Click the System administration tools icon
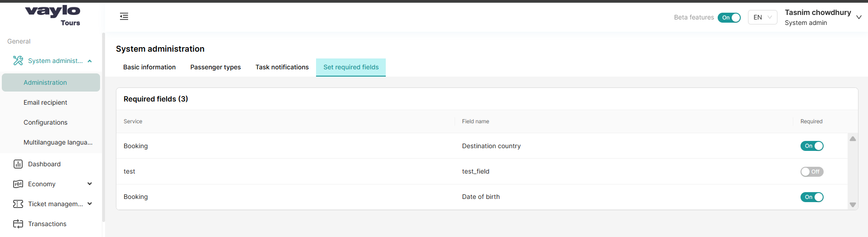The width and height of the screenshot is (868, 237). (x=18, y=61)
